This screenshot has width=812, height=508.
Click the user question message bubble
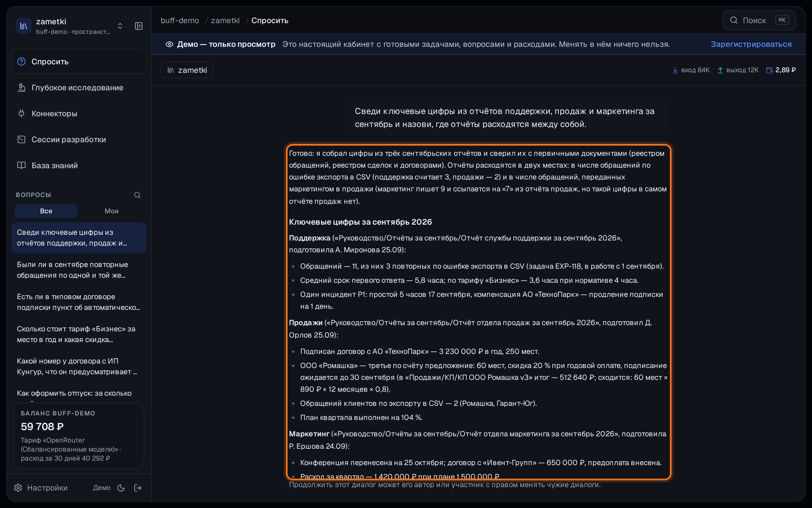tap(507, 118)
